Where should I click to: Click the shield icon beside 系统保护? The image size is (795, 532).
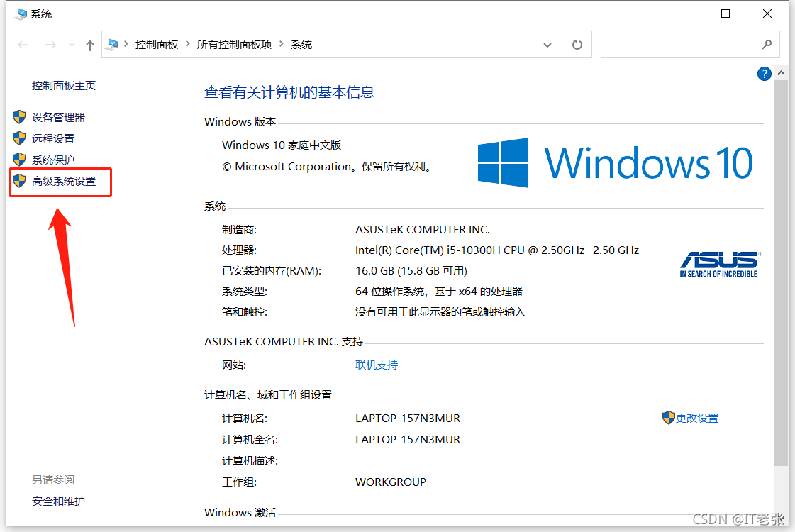click(19, 159)
